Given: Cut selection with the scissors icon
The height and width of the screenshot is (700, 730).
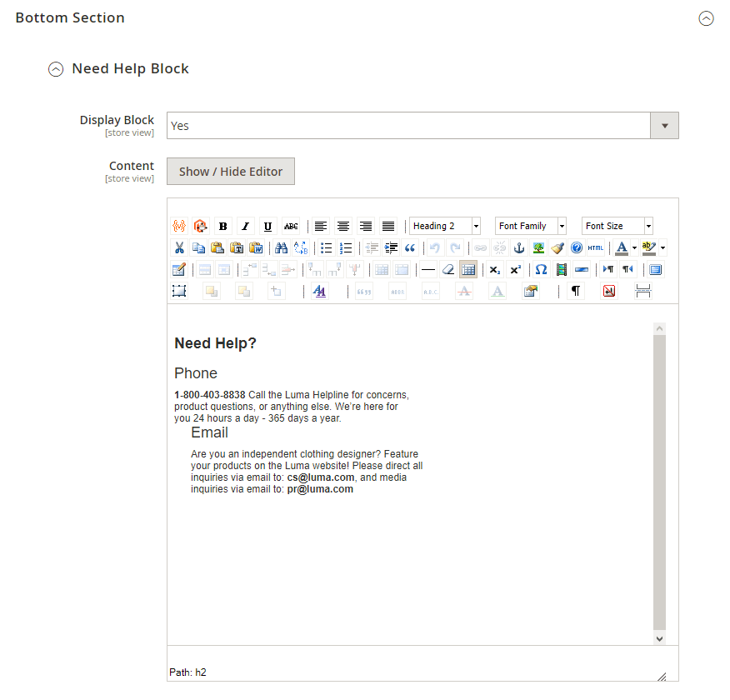Looking at the screenshot, I should 179,247.
